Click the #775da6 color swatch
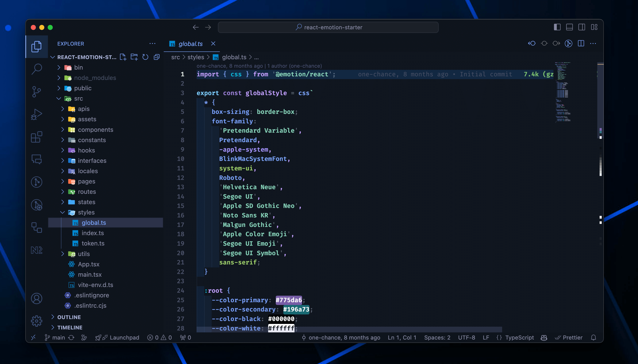This screenshot has width=638, height=364. pyautogui.click(x=288, y=300)
